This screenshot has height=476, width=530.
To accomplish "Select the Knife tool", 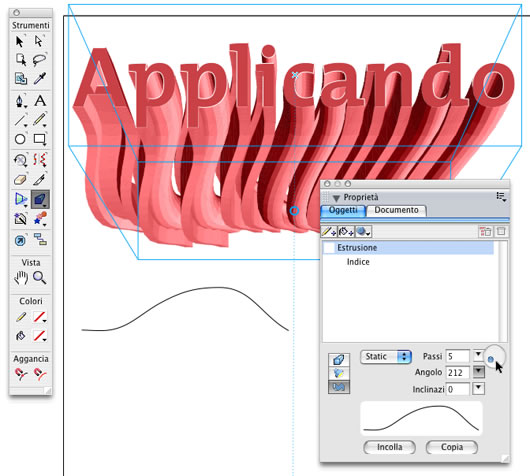I will pos(40,180).
